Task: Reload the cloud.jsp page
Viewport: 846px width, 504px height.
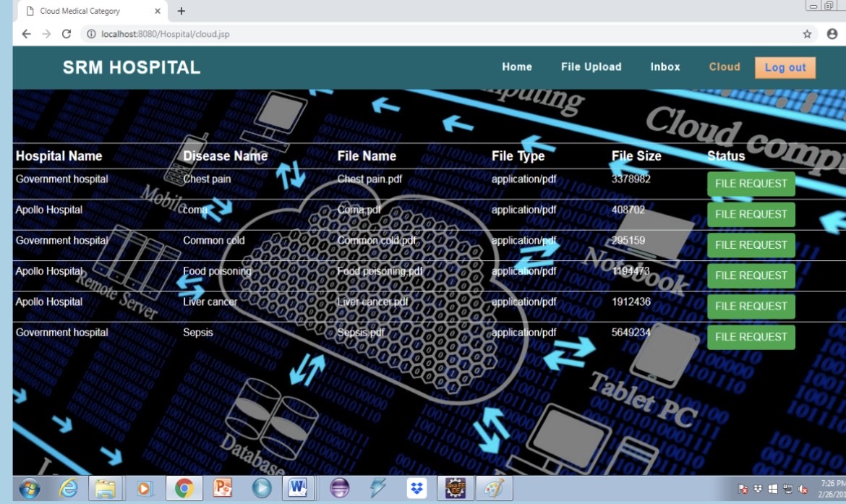Action: click(67, 34)
